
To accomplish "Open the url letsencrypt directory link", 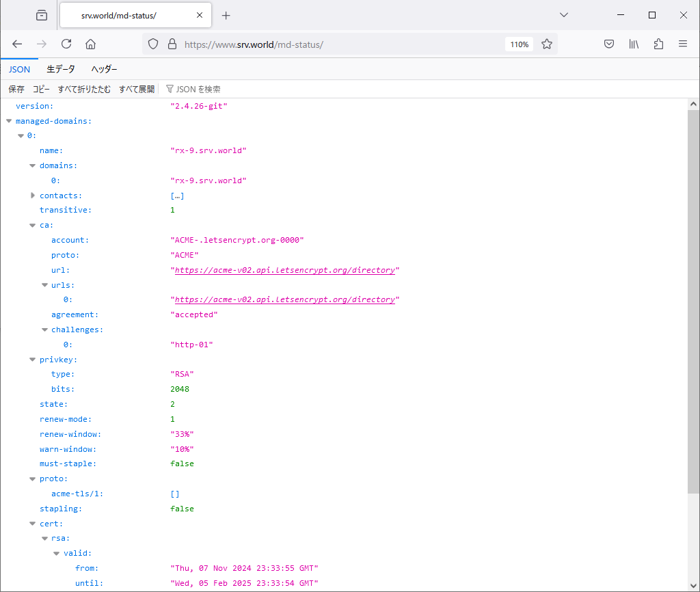I will (x=284, y=270).
